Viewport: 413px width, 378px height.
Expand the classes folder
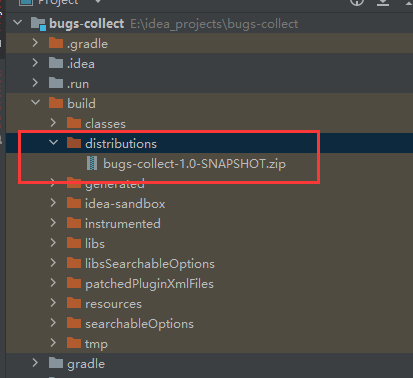pyautogui.click(x=53, y=123)
